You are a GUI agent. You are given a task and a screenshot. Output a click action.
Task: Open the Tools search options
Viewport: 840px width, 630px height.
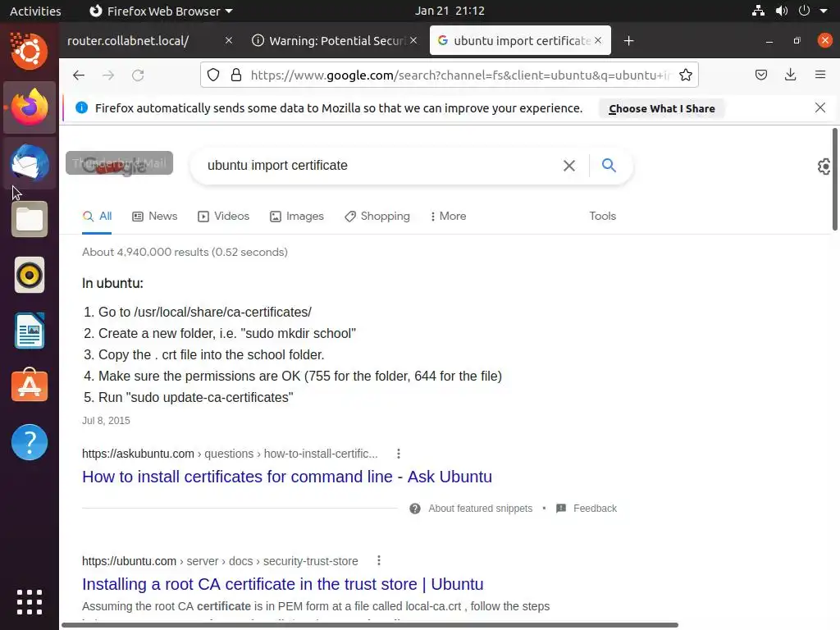tap(603, 216)
